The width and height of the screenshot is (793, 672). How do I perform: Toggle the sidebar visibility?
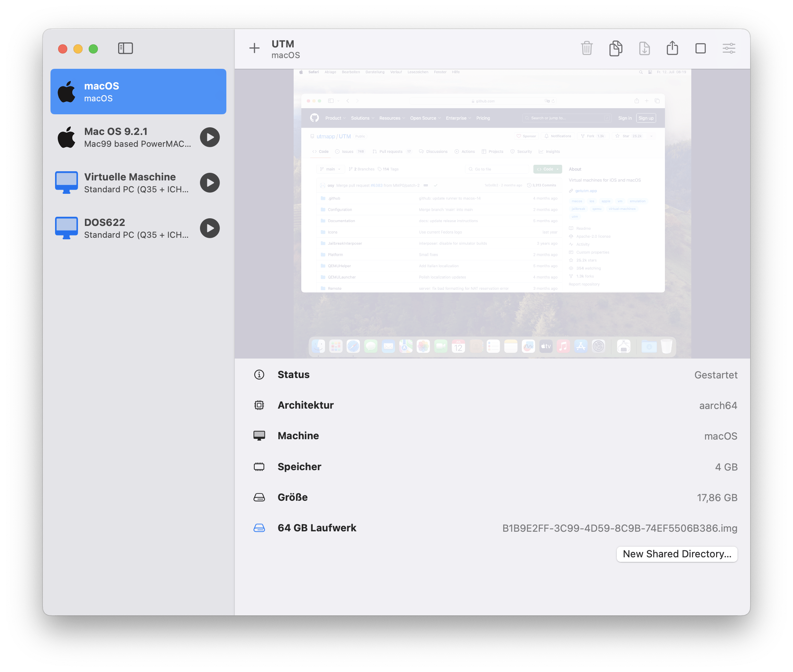tap(125, 49)
